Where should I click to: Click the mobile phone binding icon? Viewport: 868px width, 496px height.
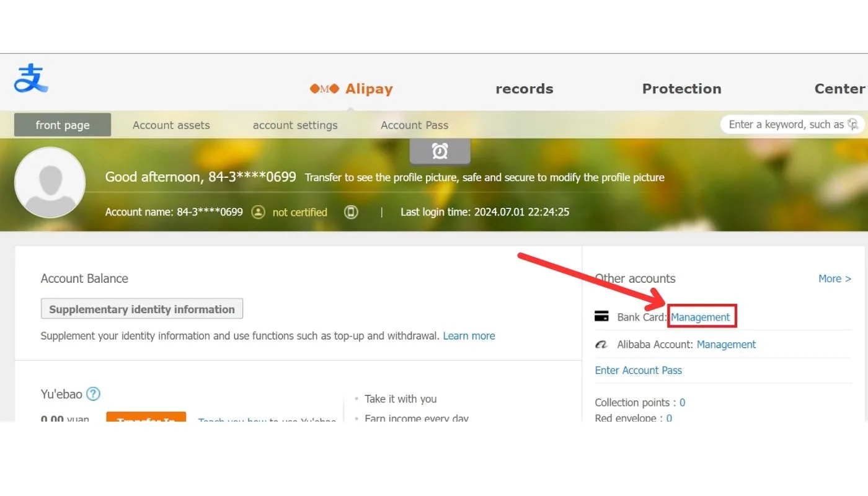pos(351,212)
